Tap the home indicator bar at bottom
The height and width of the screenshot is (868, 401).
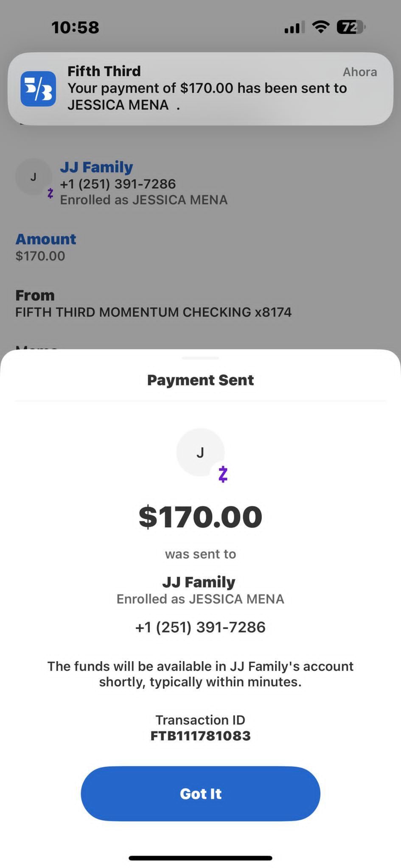(200, 858)
